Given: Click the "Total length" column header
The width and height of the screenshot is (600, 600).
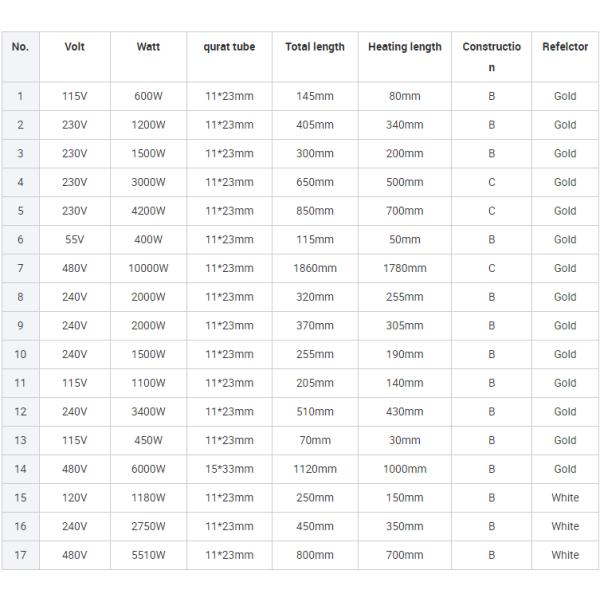Looking at the screenshot, I should [315, 57].
